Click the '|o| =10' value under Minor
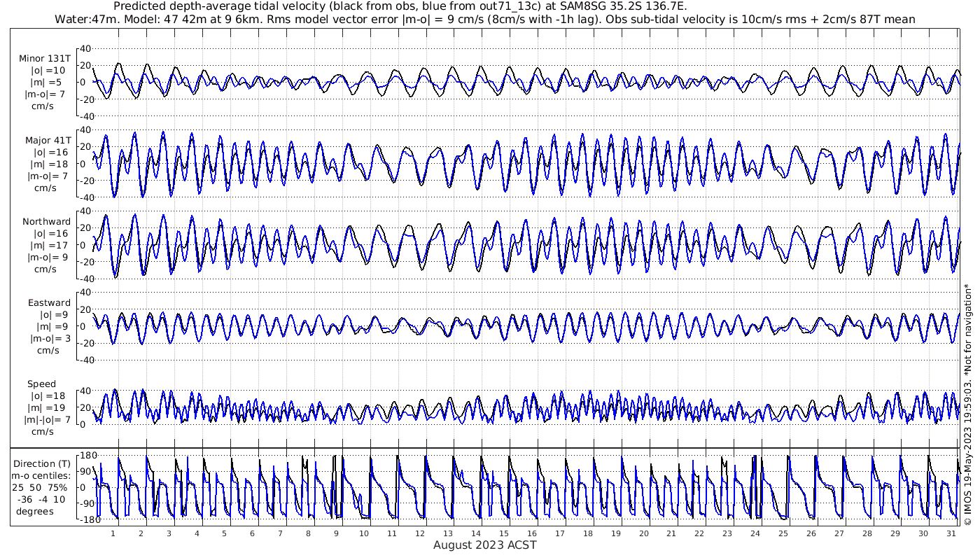980x560 pixels. point(50,71)
